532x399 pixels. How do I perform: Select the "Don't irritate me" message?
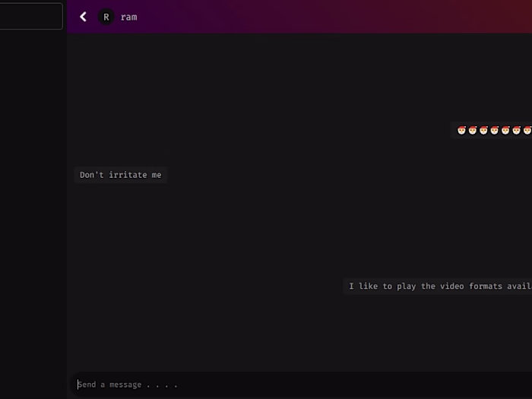pyautogui.click(x=120, y=175)
